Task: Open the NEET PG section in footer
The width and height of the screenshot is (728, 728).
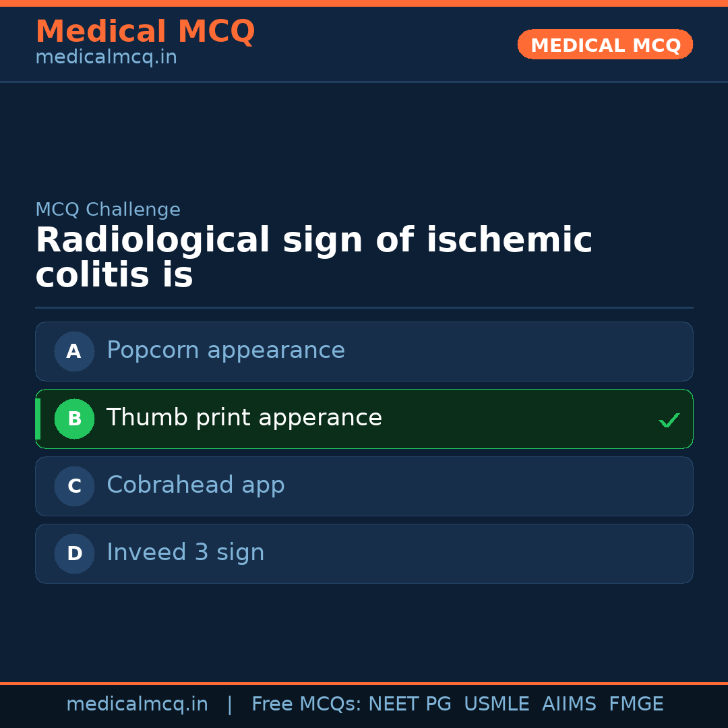Action: click(x=409, y=704)
